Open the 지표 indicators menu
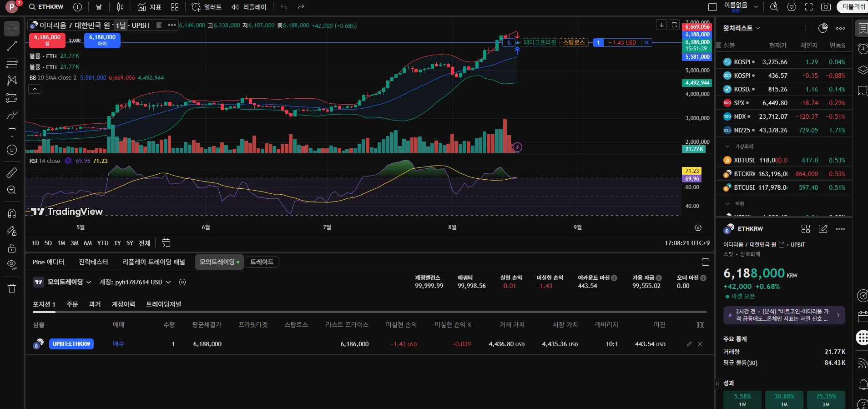The image size is (868, 409). click(150, 7)
